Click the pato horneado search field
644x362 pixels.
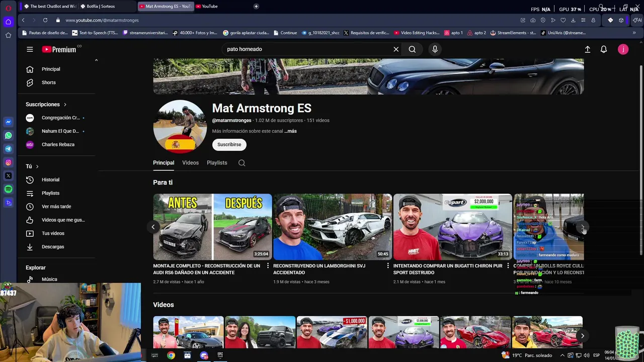(x=307, y=49)
